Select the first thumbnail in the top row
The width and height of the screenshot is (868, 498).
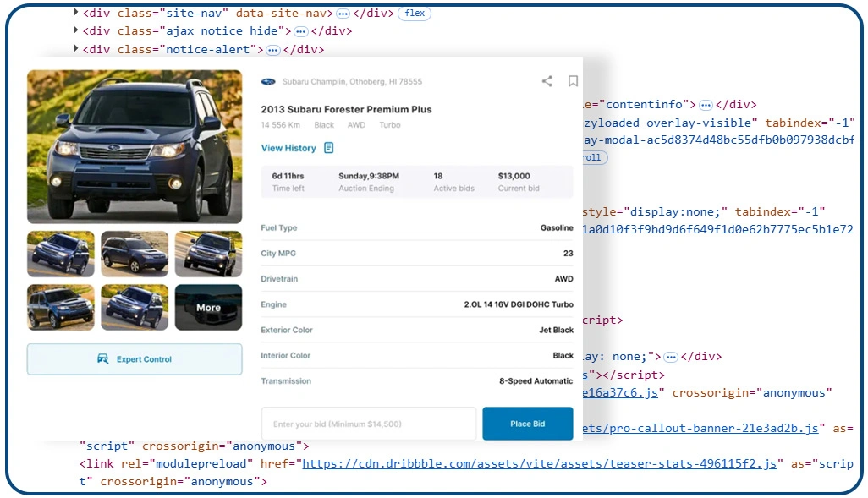[x=61, y=254]
